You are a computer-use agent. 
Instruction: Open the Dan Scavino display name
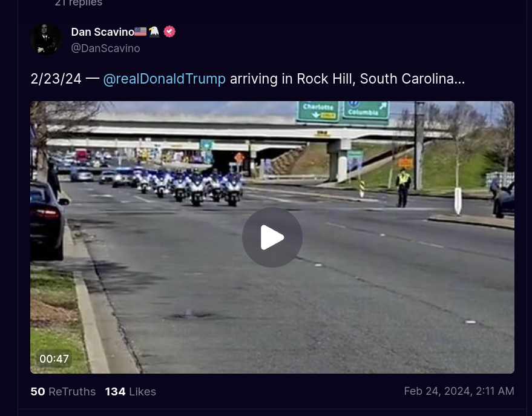pyautogui.click(x=102, y=32)
